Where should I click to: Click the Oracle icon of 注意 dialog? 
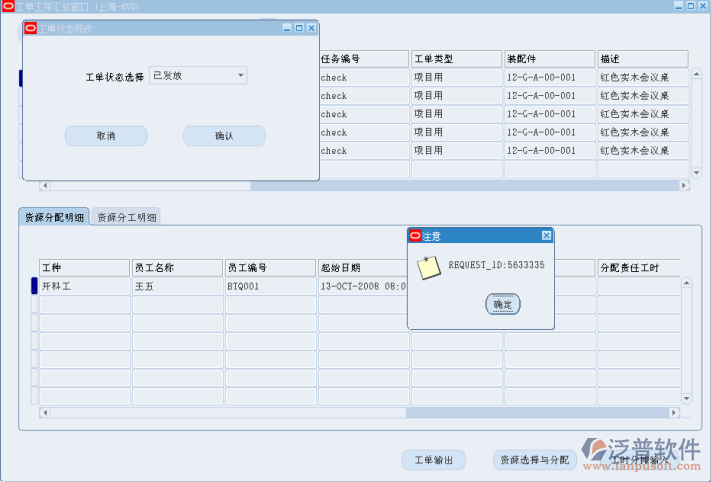pyautogui.click(x=415, y=235)
